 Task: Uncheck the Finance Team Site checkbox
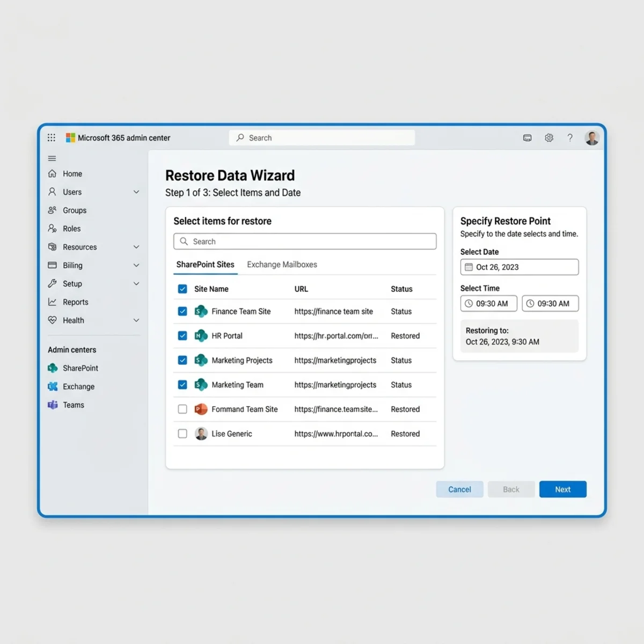coord(182,311)
